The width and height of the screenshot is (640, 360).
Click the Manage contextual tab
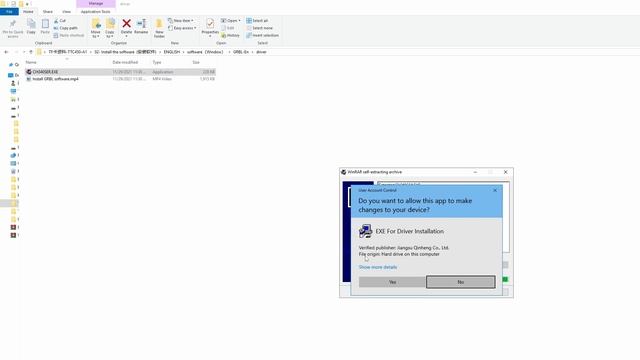pyautogui.click(x=96, y=4)
